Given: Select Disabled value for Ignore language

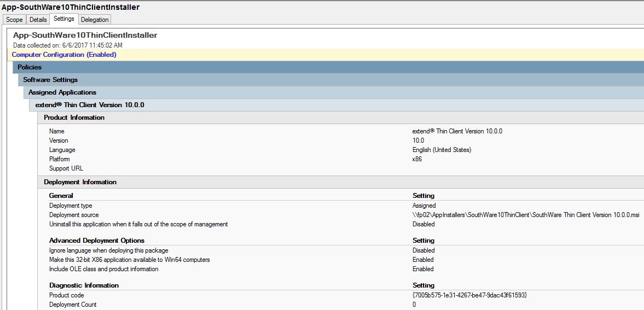Looking at the screenshot, I should click(423, 250).
